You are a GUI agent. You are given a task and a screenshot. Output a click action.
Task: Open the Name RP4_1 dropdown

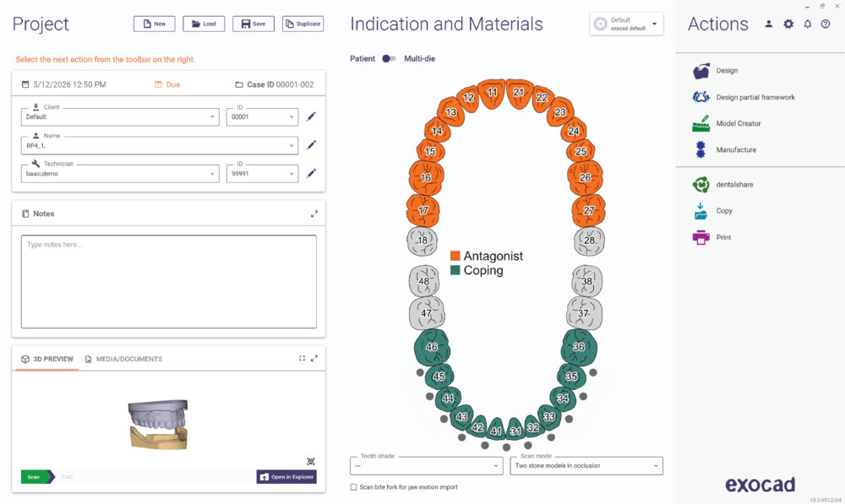tap(159, 145)
